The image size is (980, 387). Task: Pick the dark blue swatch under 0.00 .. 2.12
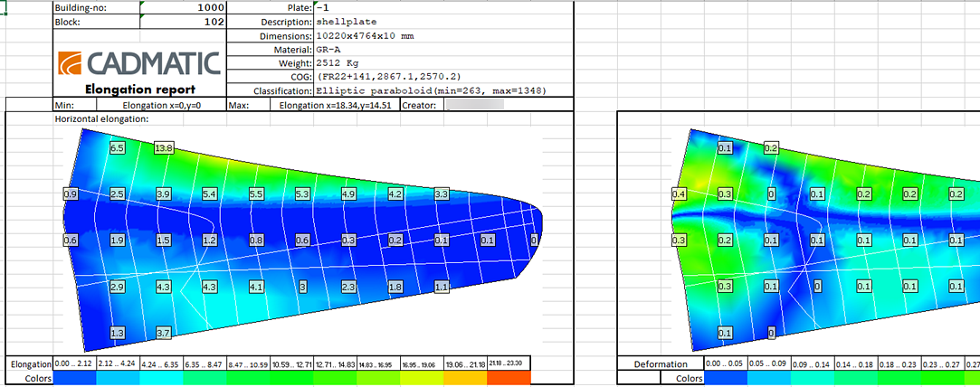(x=74, y=379)
